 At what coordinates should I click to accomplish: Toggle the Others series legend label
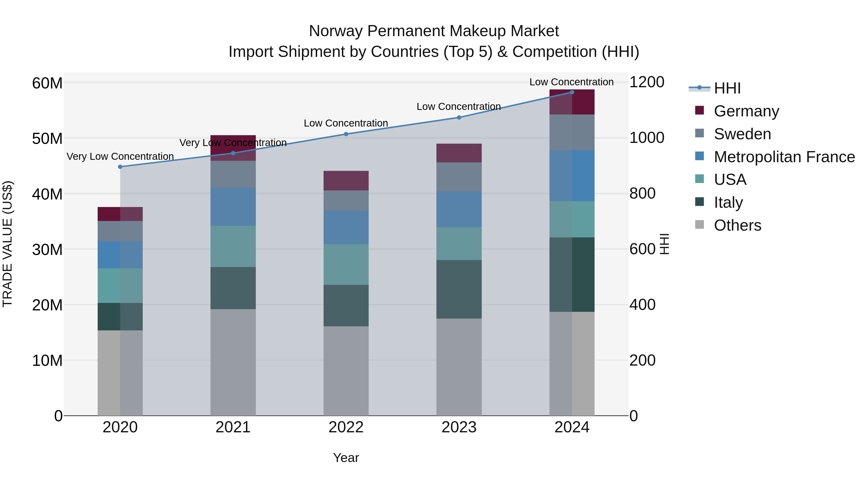(738, 225)
